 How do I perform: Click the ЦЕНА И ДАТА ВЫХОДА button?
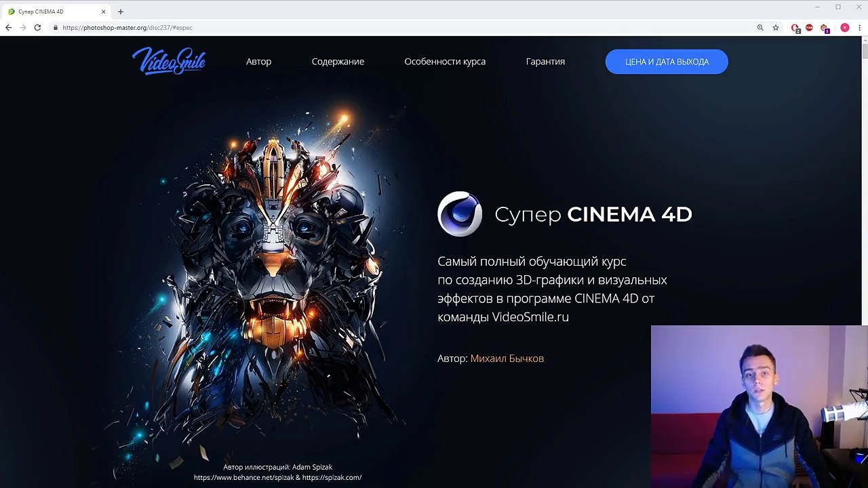click(667, 62)
